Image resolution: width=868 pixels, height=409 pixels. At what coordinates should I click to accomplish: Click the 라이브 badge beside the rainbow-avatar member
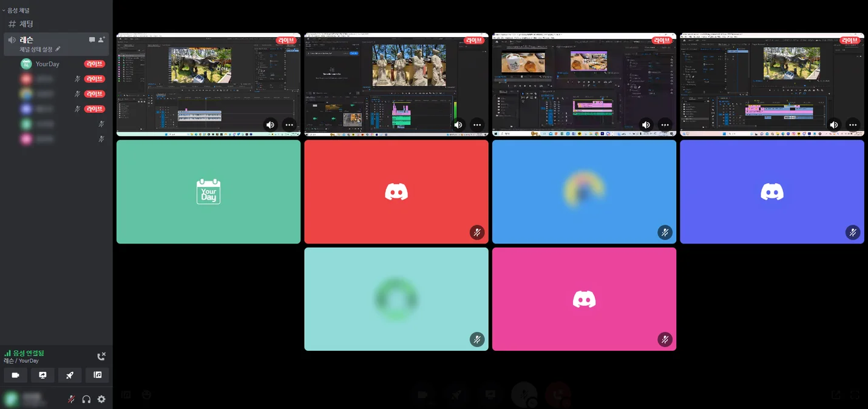coord(94,94)
